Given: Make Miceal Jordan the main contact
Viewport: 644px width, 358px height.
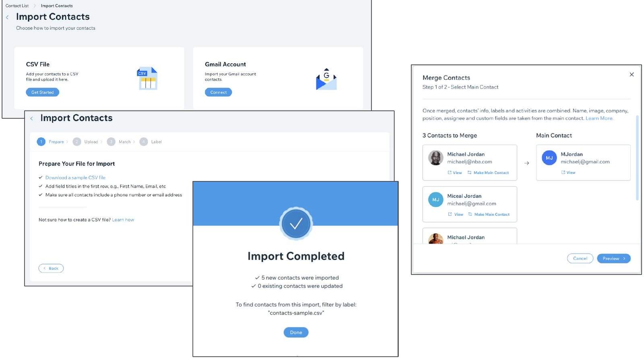Looking at the screenshot, I should tap(489, 215).
